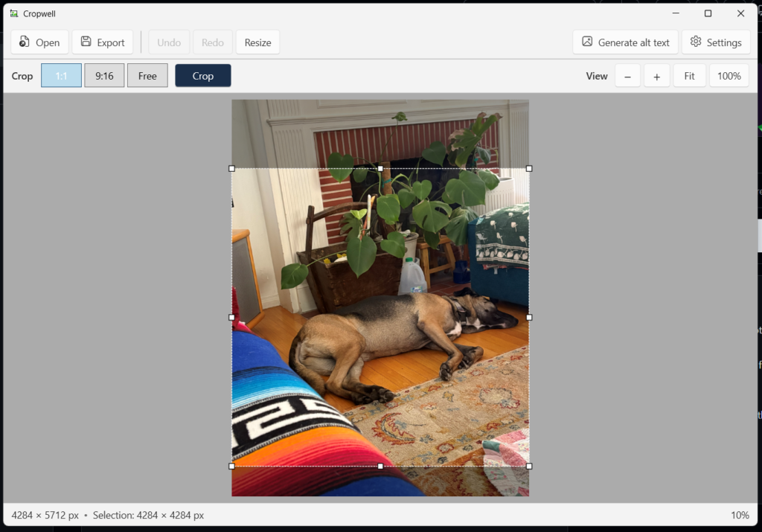Zoom out with the minus button
This screenshot has width=762, height=532.
627,76
